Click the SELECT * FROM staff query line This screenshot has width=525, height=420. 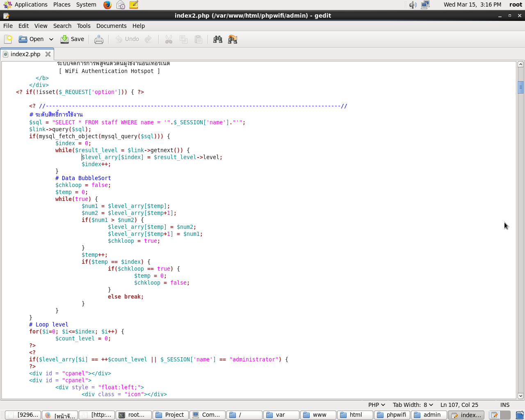point(137,122)
